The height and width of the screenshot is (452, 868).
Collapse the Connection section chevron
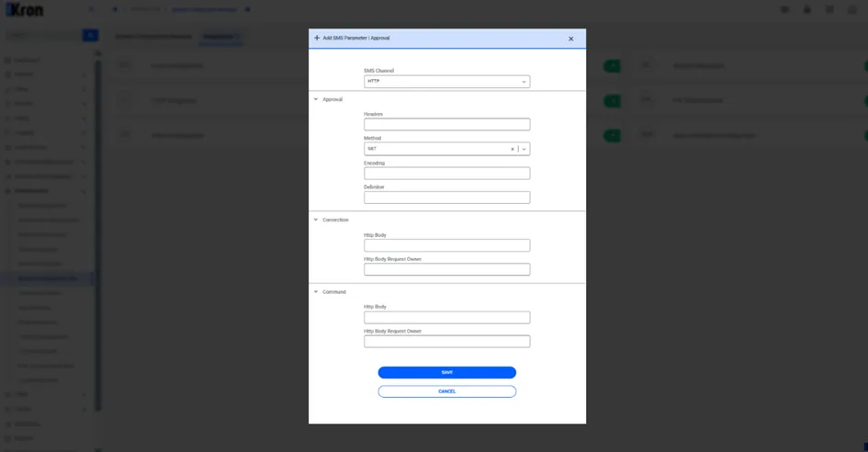[x=316, y=220]
